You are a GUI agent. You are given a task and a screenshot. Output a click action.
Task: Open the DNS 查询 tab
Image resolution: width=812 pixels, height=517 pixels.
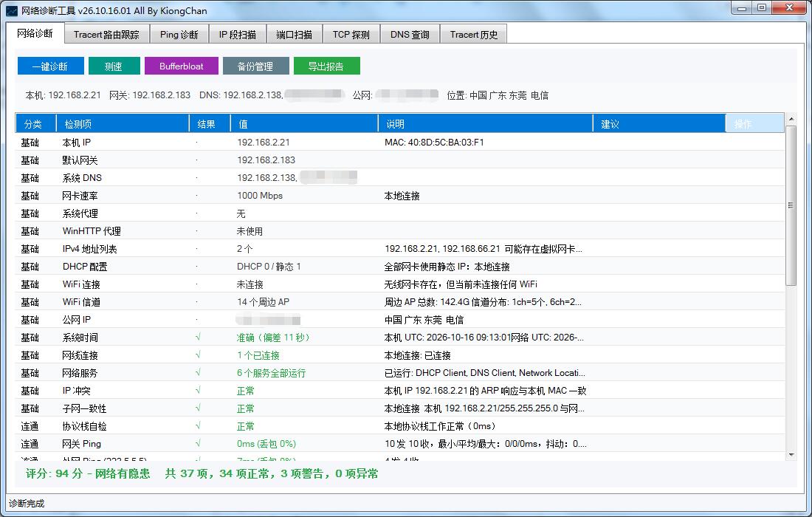(x=410, y=35)
